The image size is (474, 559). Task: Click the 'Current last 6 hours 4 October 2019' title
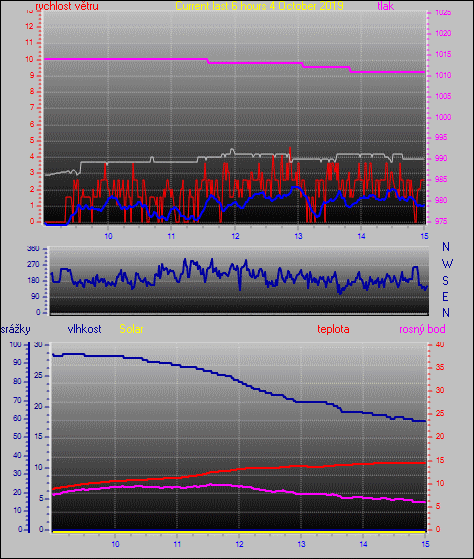(x=259, y=6)
